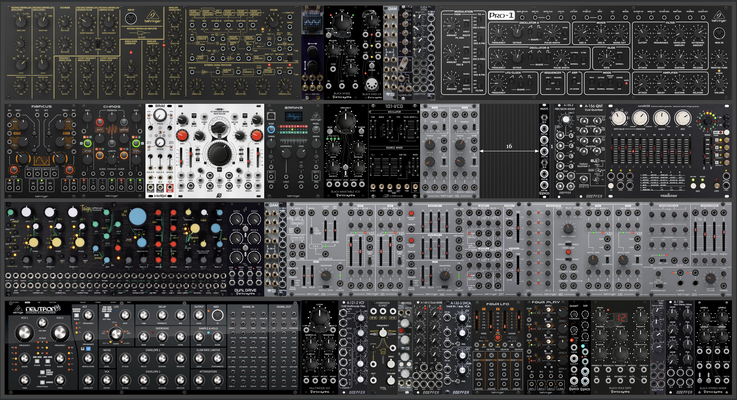Click the MIDI ring socket on Neutron panel
This screenshot has height=400, width=737.
[218, 314]
